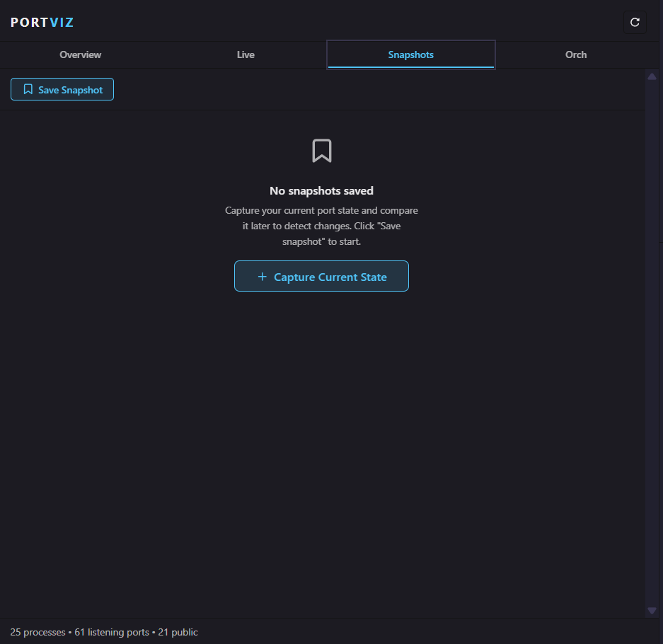Click the Save Snapshot button
663x644 pixels.
(62, 89)
